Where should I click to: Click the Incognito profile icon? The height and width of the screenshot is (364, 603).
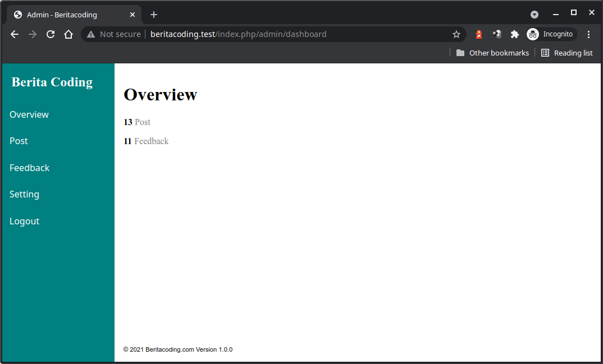(532, 34)
